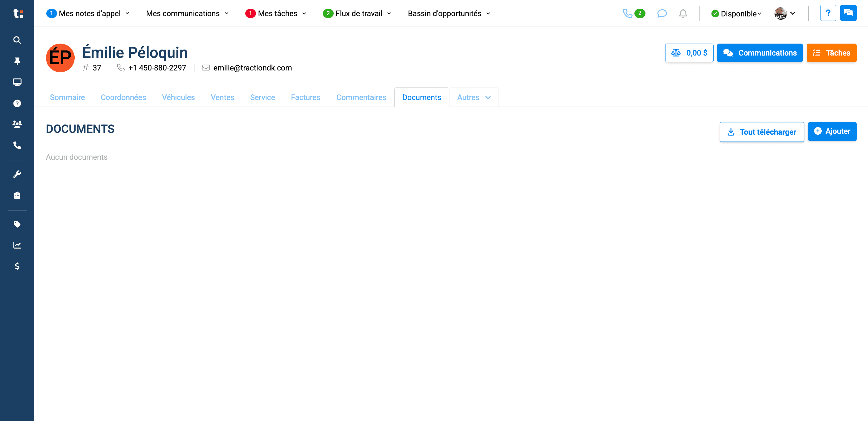Click the 0,00 $ balance button
The image size is (868, 421).
(689, 53)
